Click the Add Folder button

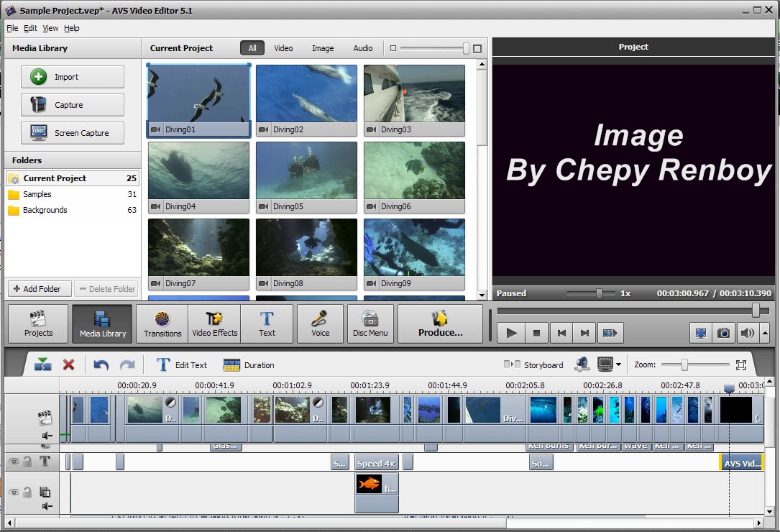coord(40,288)
